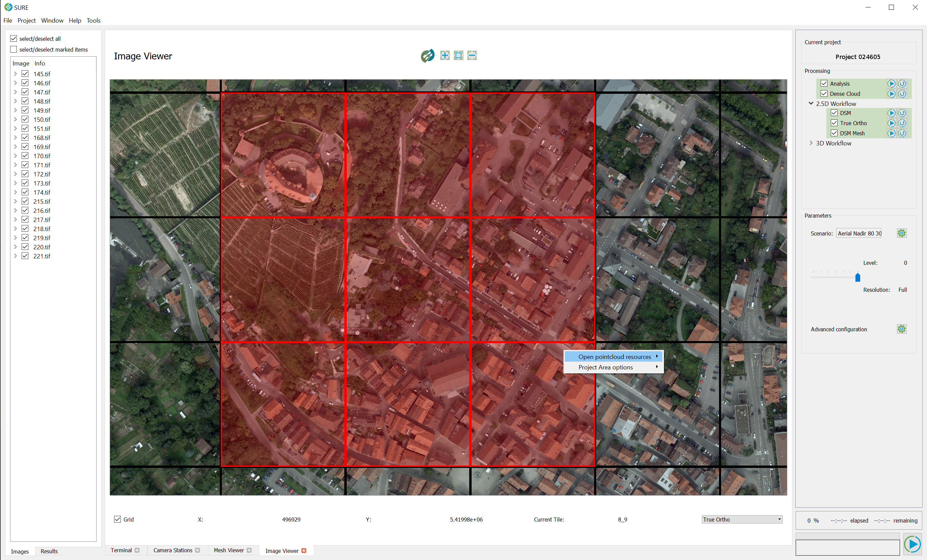
Task: Open the Help menu
Action: point(75,20)
